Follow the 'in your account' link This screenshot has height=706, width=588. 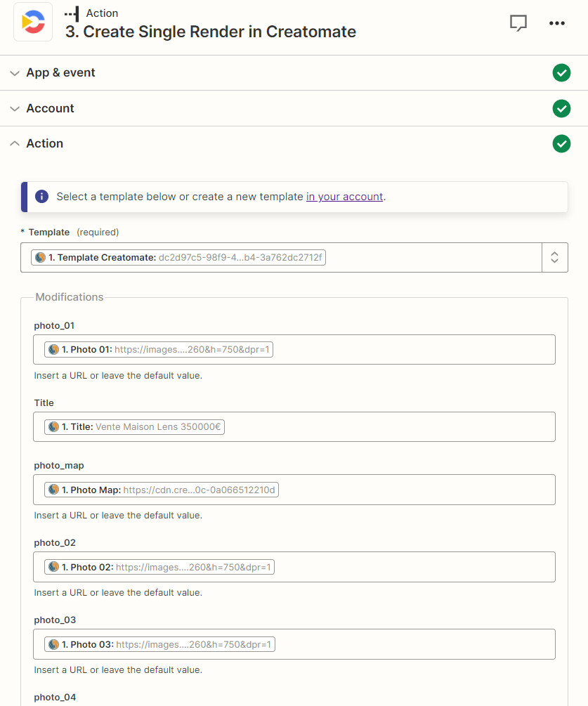coord(344,197)
